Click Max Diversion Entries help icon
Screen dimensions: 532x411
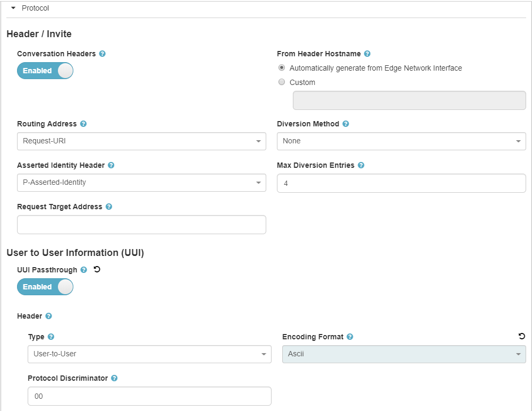[361, 166]
